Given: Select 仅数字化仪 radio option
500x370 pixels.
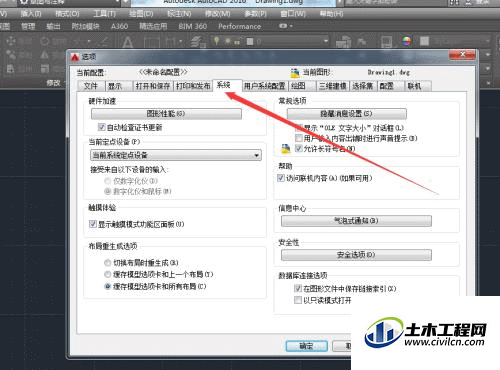Looking at the screenshot, I should [107, 181].
